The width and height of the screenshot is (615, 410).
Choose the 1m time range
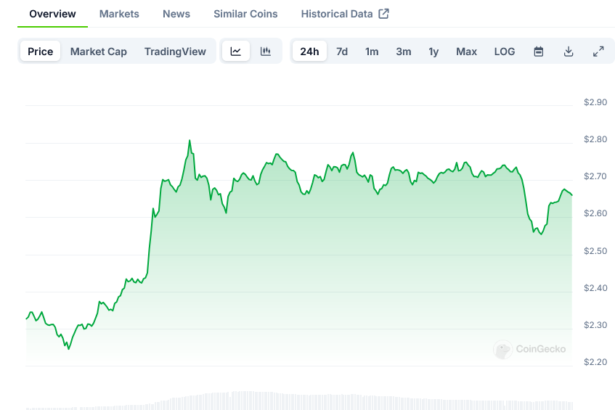point(372,52)
